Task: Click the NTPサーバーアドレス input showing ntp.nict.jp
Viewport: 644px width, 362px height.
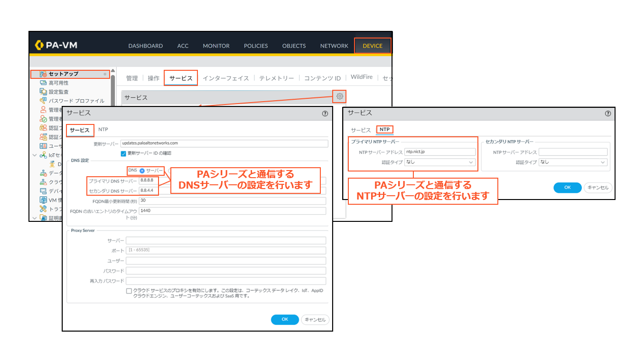Action: click(440, 152)
